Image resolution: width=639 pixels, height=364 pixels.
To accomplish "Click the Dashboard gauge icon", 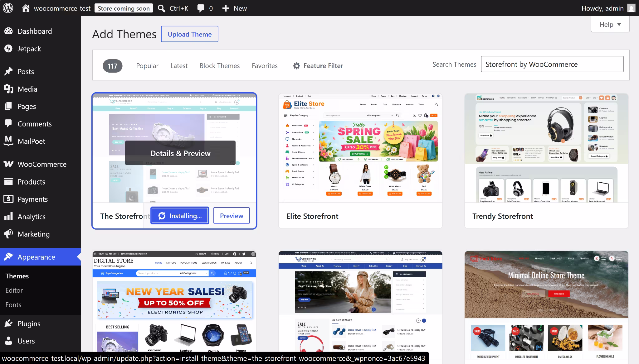I will tap(8, 31).
